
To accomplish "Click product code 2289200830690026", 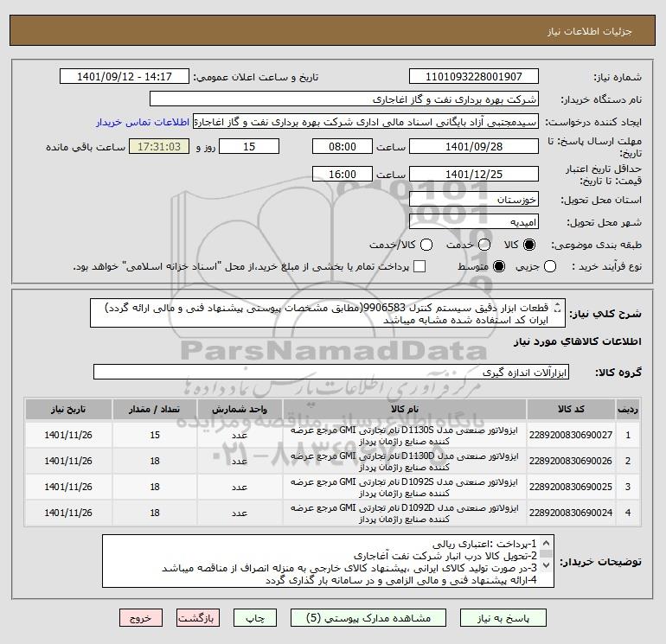I will [x=571, y=461].
